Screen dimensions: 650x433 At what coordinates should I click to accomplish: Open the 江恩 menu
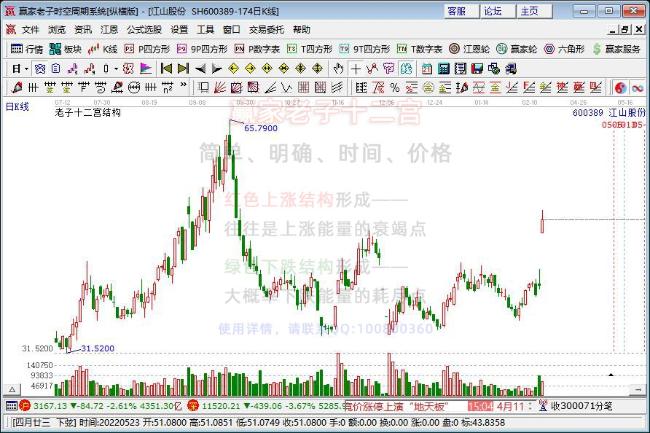click(x=109, y=29)
